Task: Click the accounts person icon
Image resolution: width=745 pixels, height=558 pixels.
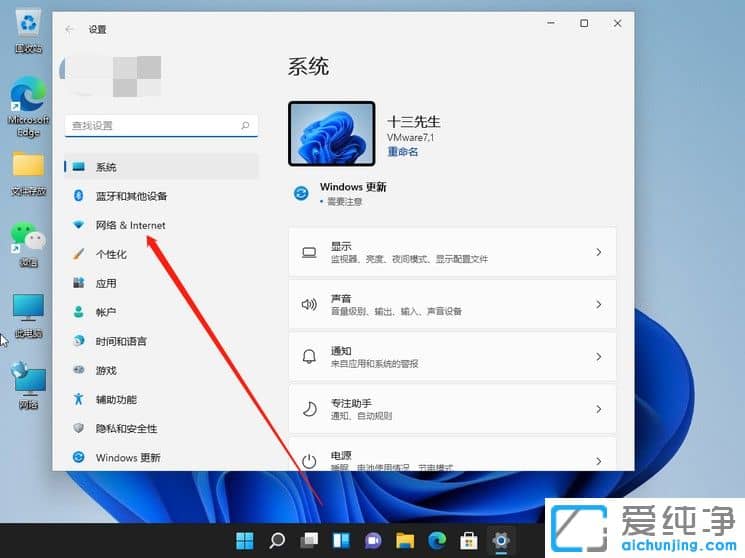Action: (x=78, y=312)
